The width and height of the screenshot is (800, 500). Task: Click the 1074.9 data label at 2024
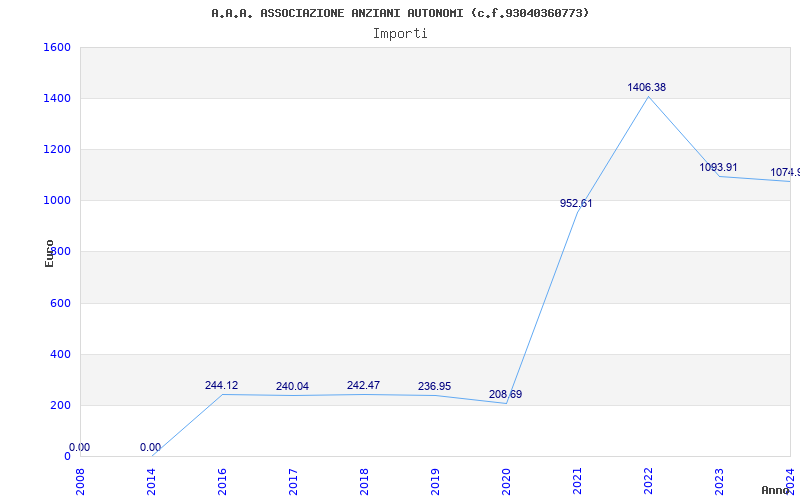point(785,172)
